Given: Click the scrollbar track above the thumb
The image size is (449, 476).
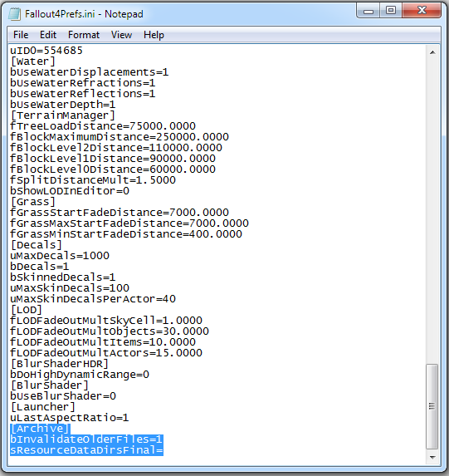Looking at the screenshot, I should pyautogui.click(x=432, y=211).
